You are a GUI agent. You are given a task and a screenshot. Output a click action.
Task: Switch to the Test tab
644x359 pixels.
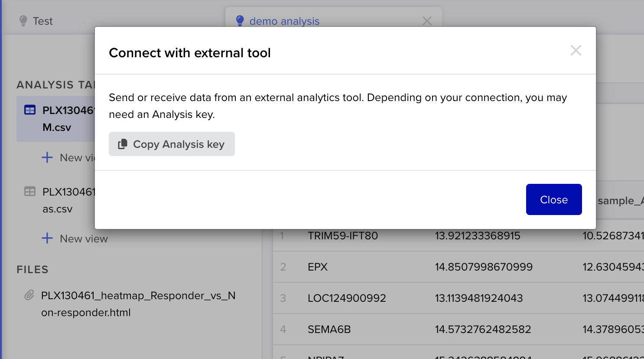(x=42, y=21)
